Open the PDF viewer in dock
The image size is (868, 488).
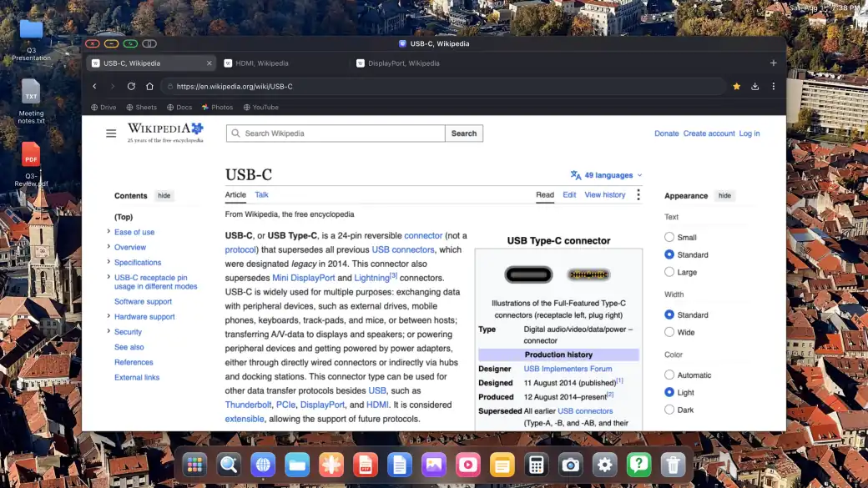pyautogui.click(x=366, y=465)
